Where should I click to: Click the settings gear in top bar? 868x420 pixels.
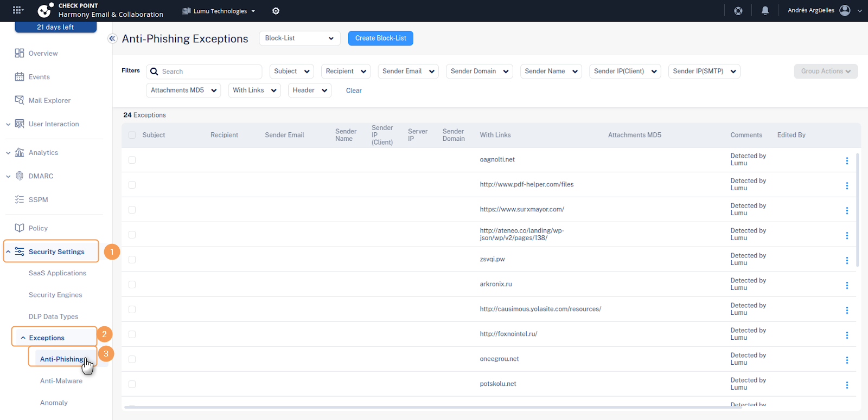click(x=276, y=11)
